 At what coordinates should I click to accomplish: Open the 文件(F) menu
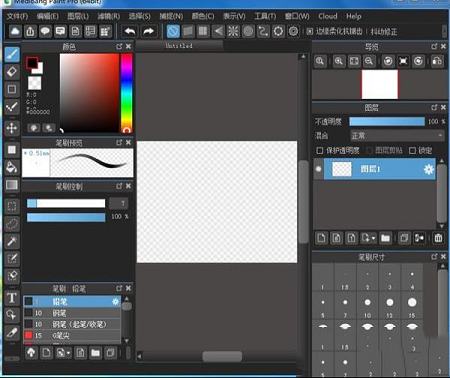click(17, 16)
